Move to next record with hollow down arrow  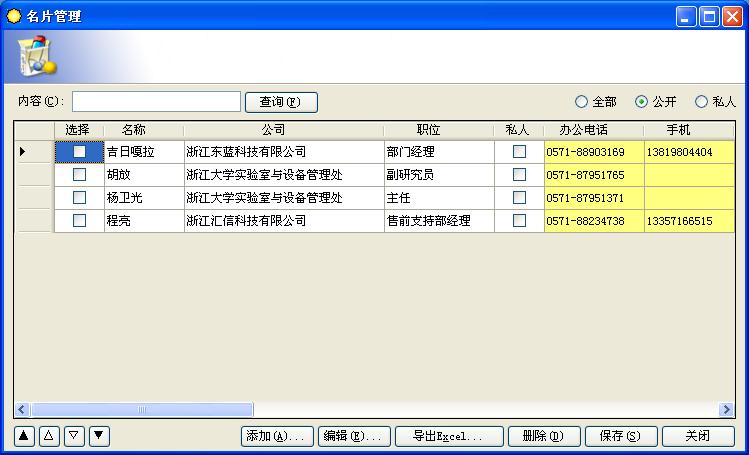[x=74, y=436]
